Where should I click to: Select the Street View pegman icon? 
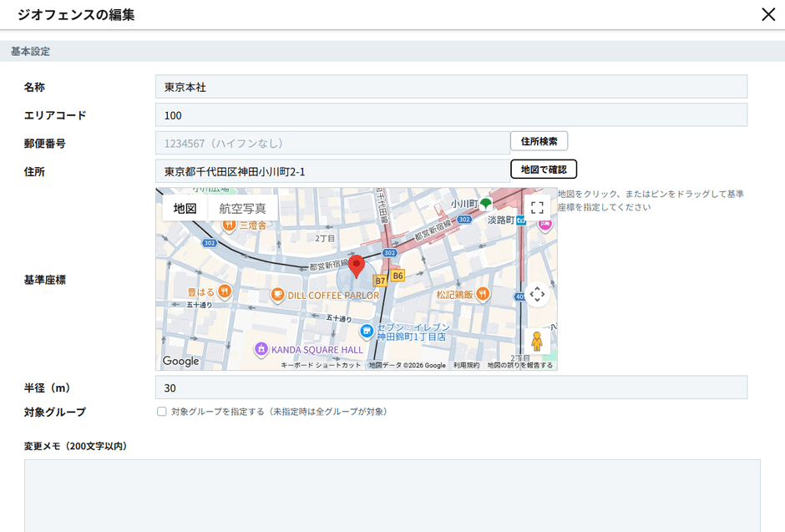pos(537,342)
